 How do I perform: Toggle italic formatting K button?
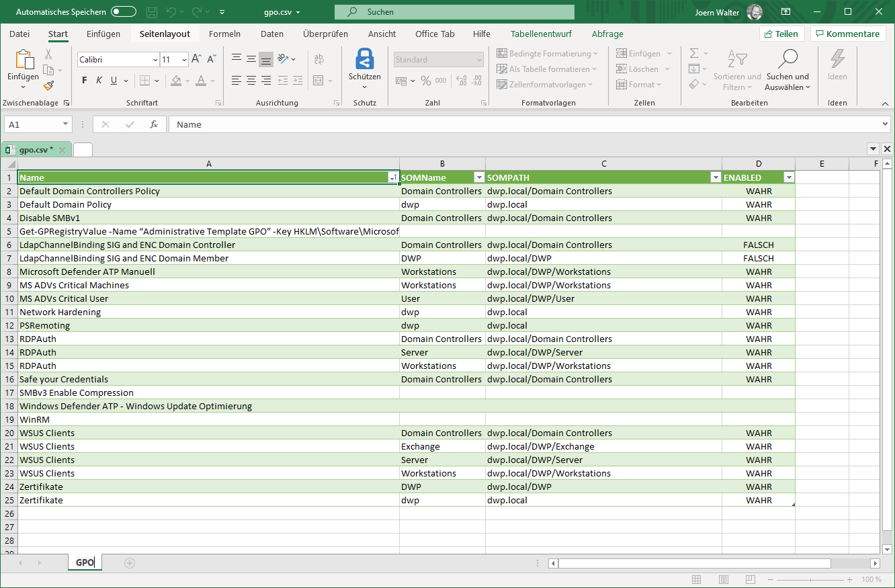click(99, 81)
